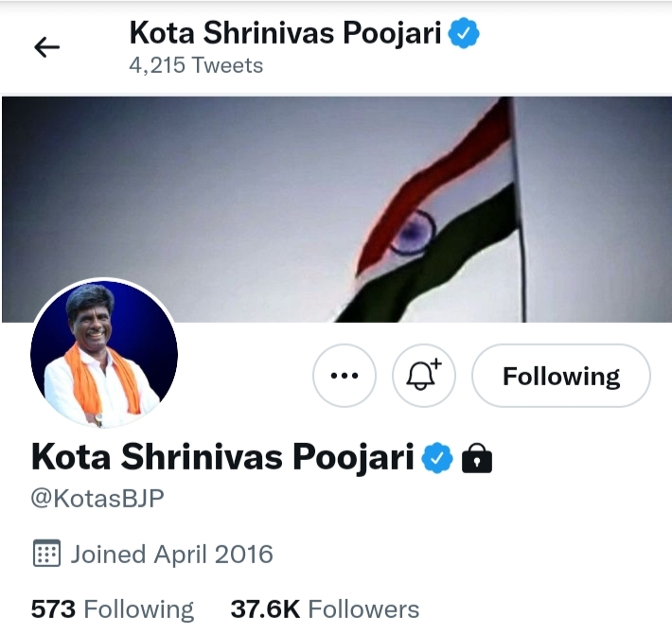Click the large bold profile display name
The width and height of the screenshot is (672, 636).
(x=222, y=458)
